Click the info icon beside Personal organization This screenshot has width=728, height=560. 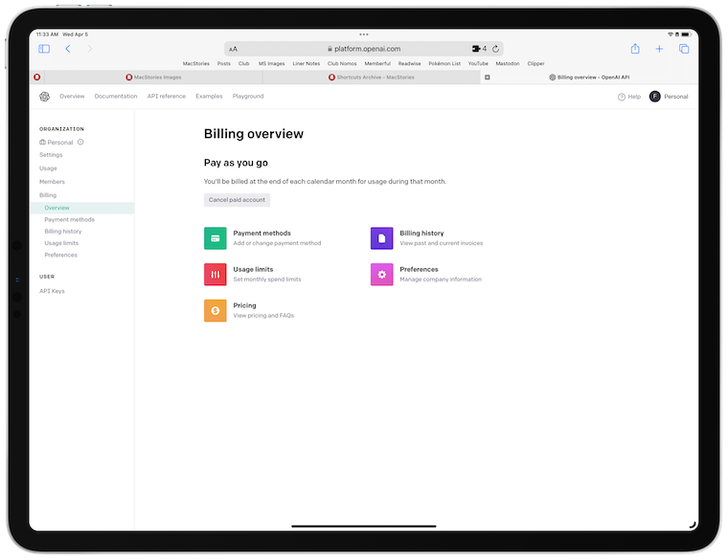80,142
